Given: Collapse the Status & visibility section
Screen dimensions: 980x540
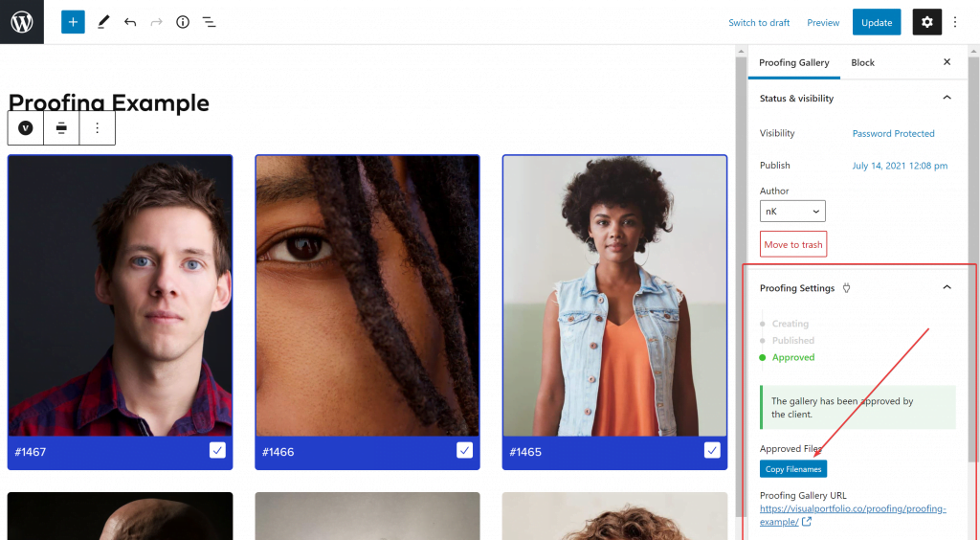Looking at the screenshot, I should (947, 98).
